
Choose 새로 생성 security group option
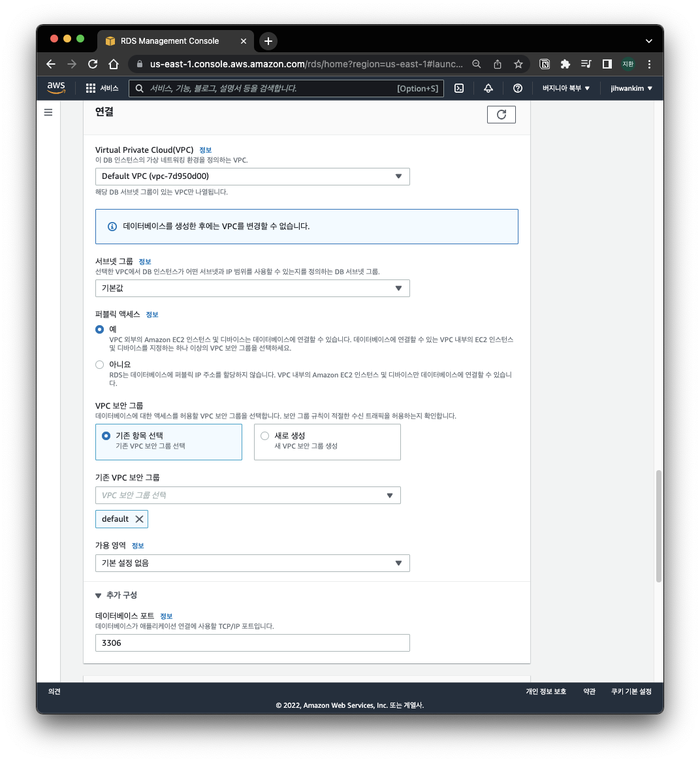coord(327,442)
